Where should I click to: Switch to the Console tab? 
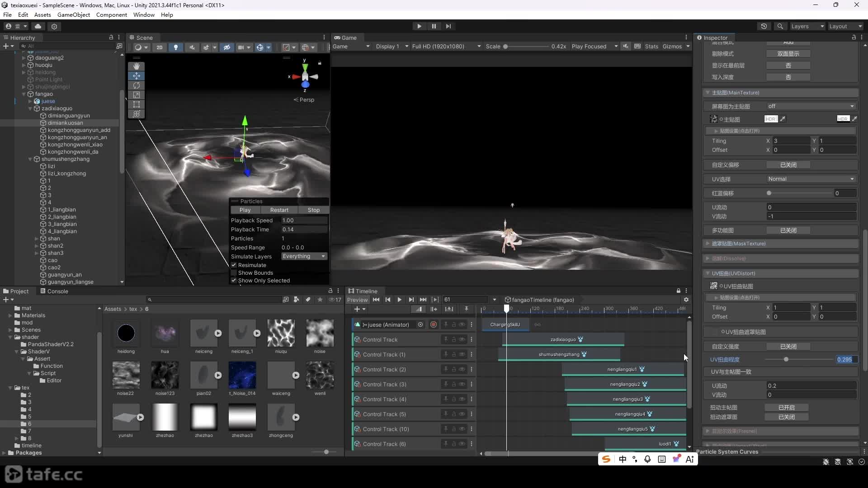(x=54, y=291)
